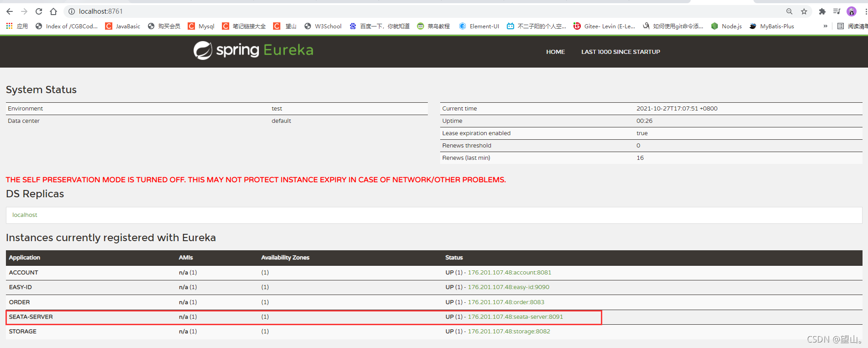Select the ORDER application name
The image size is (868, 348).
pyautogui.click(x=19, y=302)
